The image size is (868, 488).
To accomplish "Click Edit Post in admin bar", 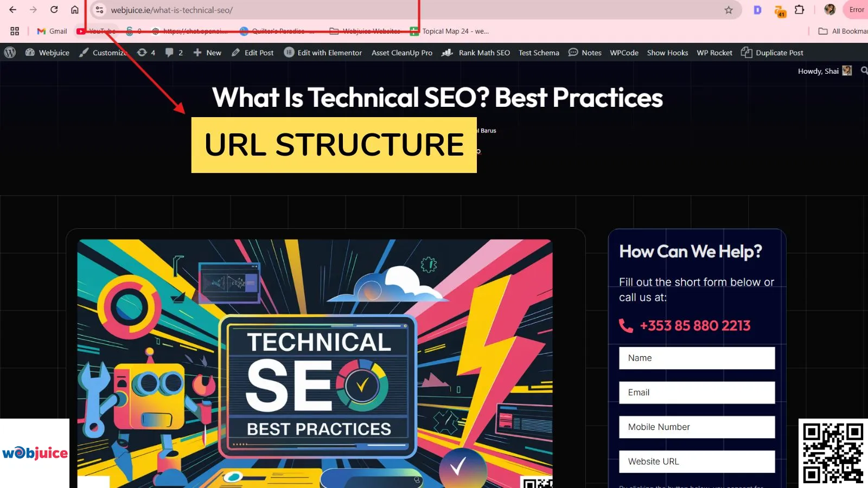I will [x=253, y=53].
